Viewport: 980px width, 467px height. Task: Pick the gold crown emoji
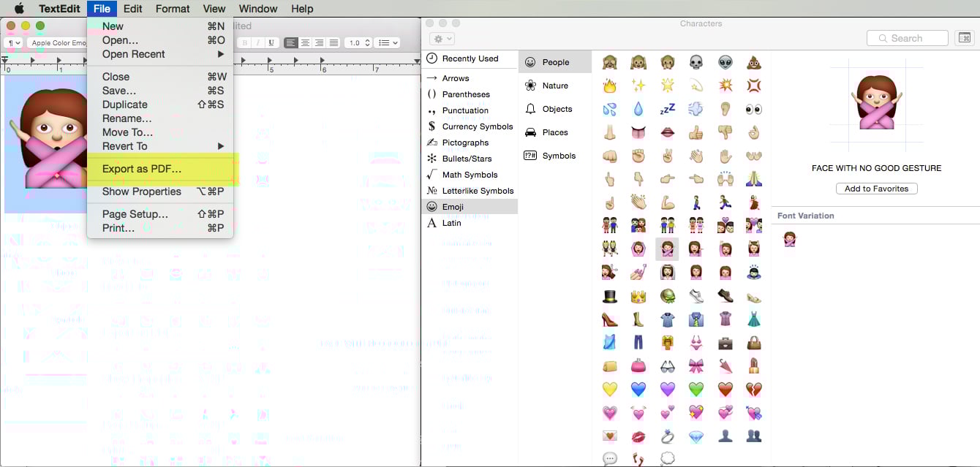tap(638, 296)
